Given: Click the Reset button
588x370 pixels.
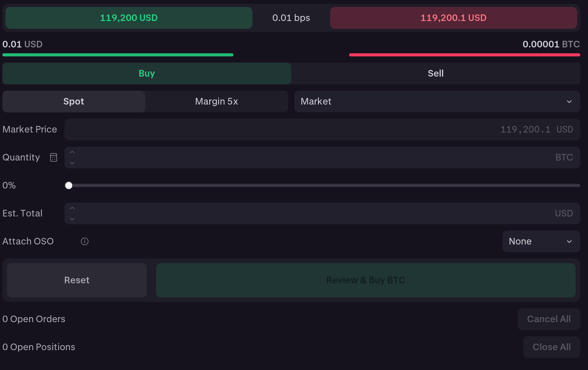Looking at the screenshot, I should 77,280.
